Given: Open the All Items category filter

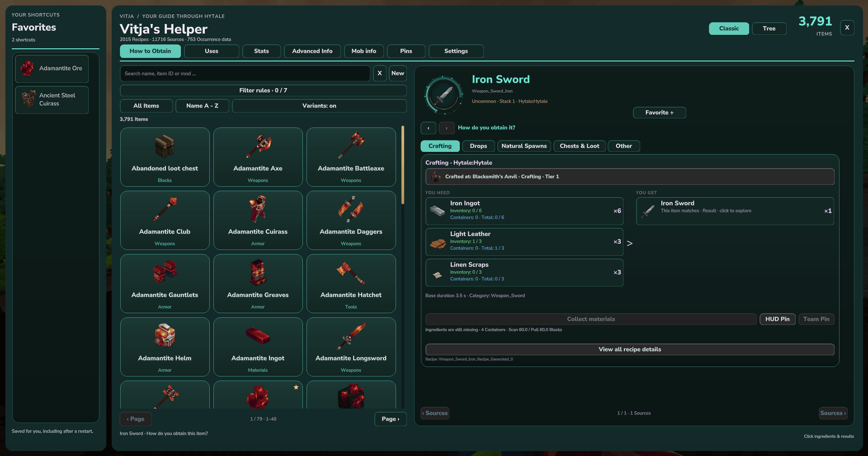Looking at the screenshot, I should (146, 106).
